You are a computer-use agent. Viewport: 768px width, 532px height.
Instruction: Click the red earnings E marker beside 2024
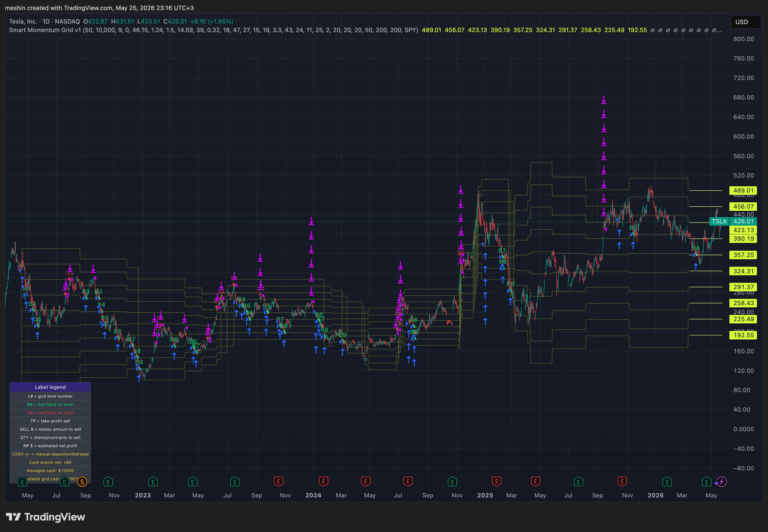click(x=323, y=482)
